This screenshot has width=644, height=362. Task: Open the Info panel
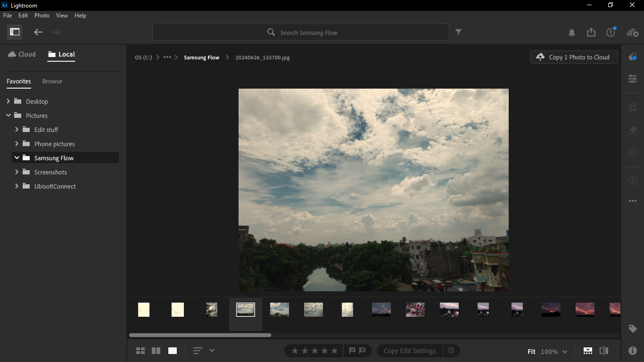(632, 350)
